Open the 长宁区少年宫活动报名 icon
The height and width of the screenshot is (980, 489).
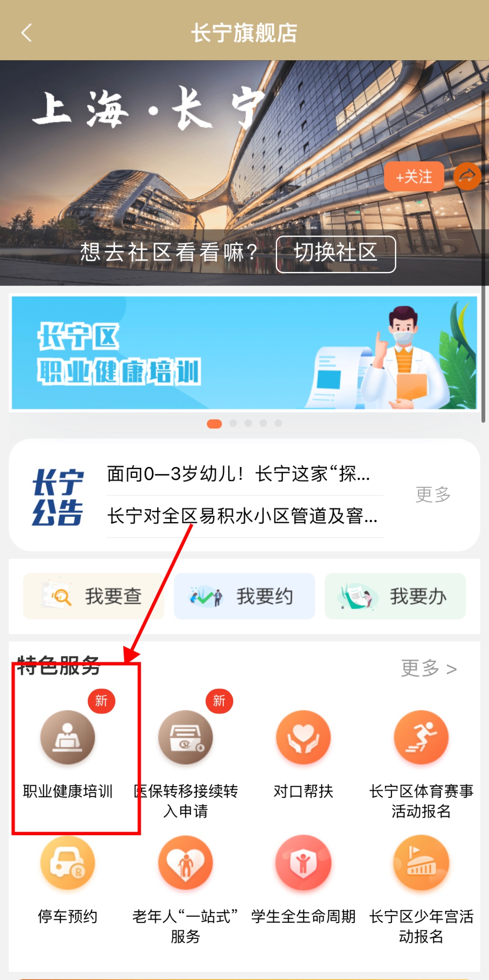(421, 862)
